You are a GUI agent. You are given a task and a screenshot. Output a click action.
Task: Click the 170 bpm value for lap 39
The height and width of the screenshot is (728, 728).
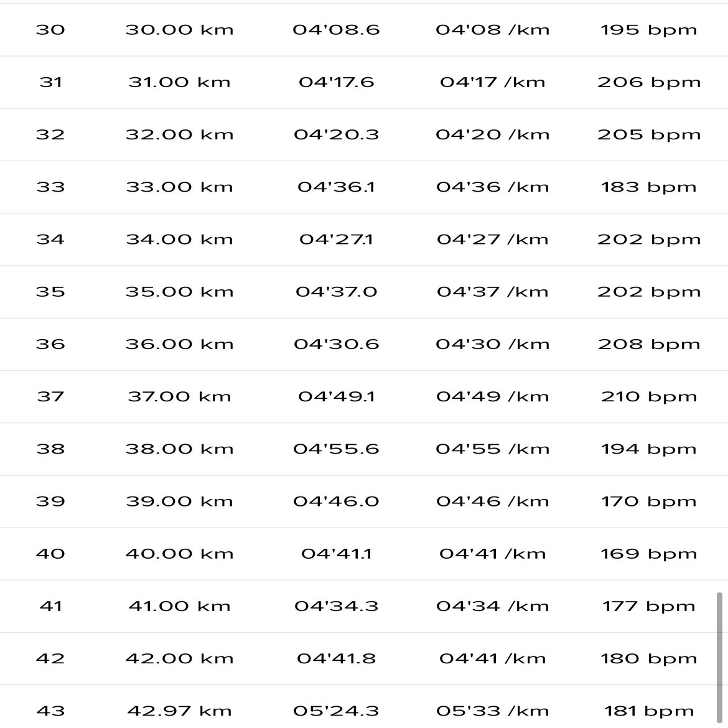(x=648, y=502)
